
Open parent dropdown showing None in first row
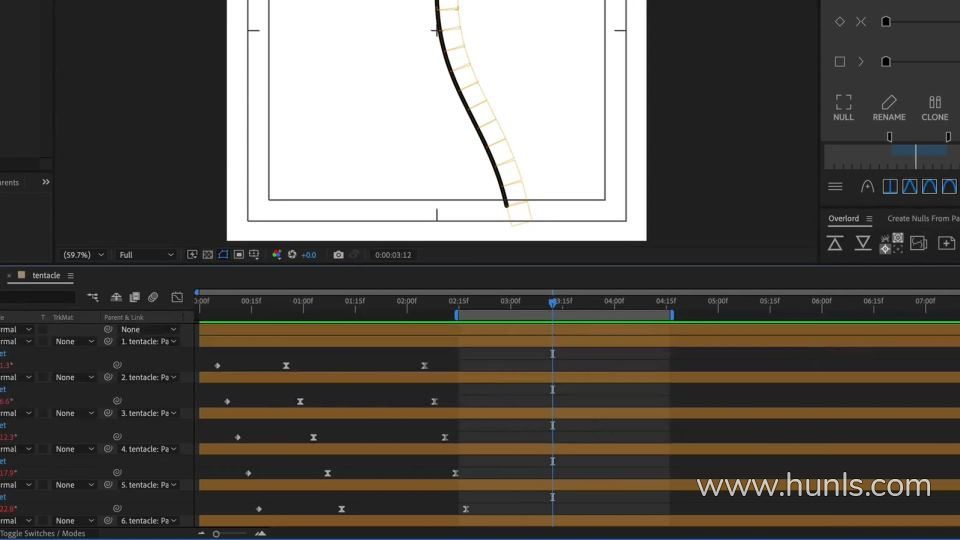tap(148, 329)
